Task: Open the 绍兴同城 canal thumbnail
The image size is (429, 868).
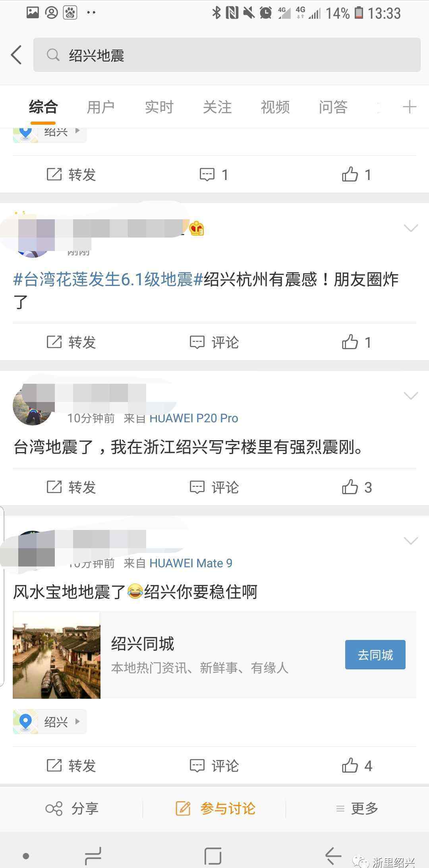Action: 56,655
